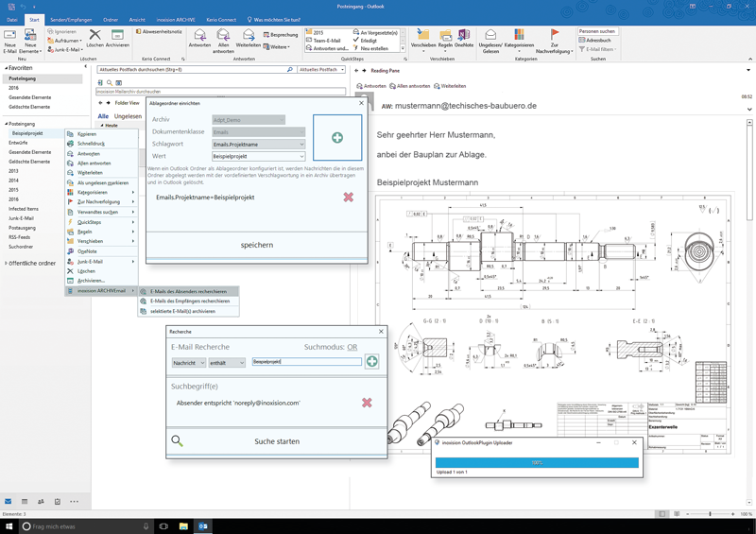
Task: Click the large green plus in Ablageordner dialog
Action: click(337, 138)
